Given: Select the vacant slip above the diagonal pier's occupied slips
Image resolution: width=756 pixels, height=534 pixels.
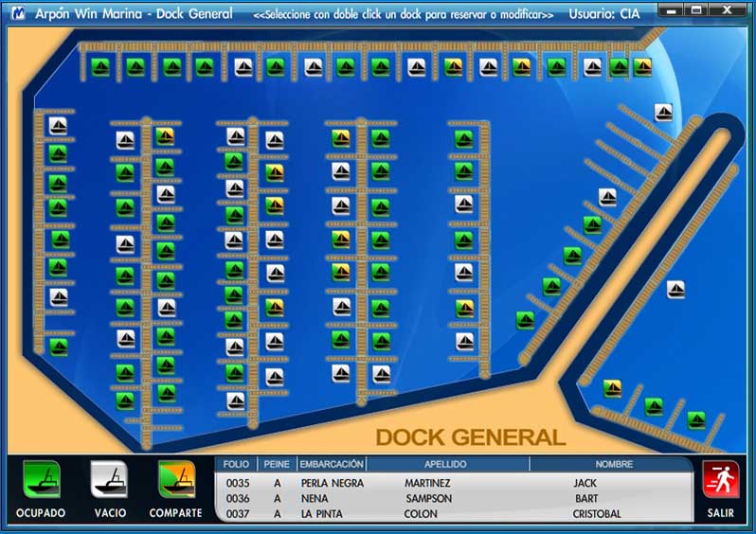Looking at the screenshot, I should [x=607, y=197].
